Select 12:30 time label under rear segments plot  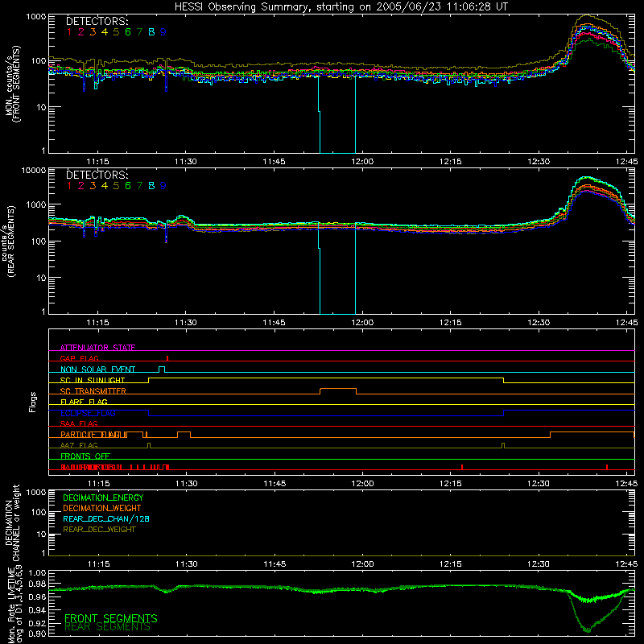pos(539,323)
